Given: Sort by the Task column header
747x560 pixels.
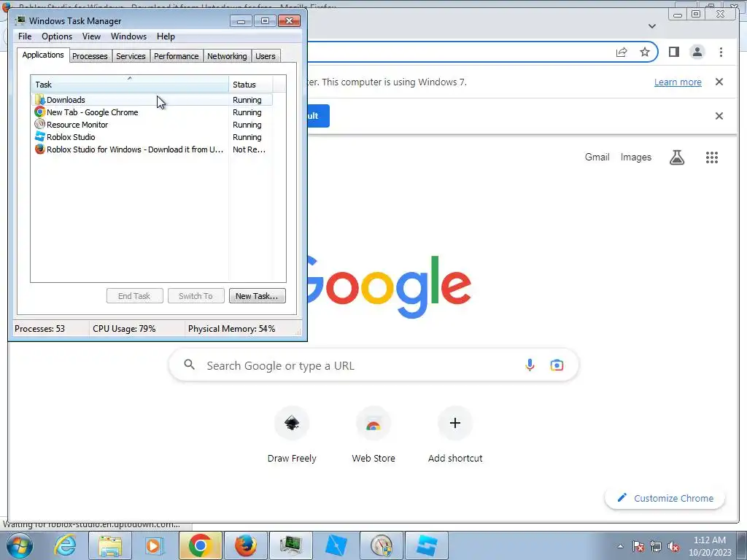Looking at the screenshot, I should [130, 85].
